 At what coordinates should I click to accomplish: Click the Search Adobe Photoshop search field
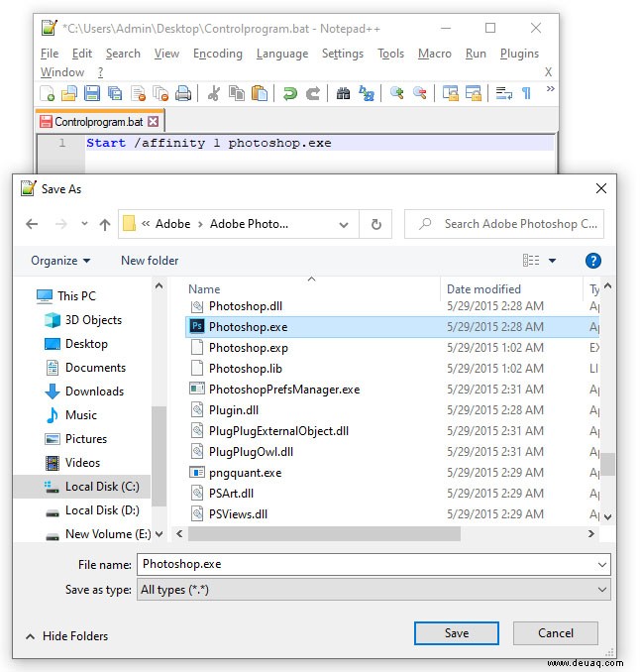(x=503, y=224)
